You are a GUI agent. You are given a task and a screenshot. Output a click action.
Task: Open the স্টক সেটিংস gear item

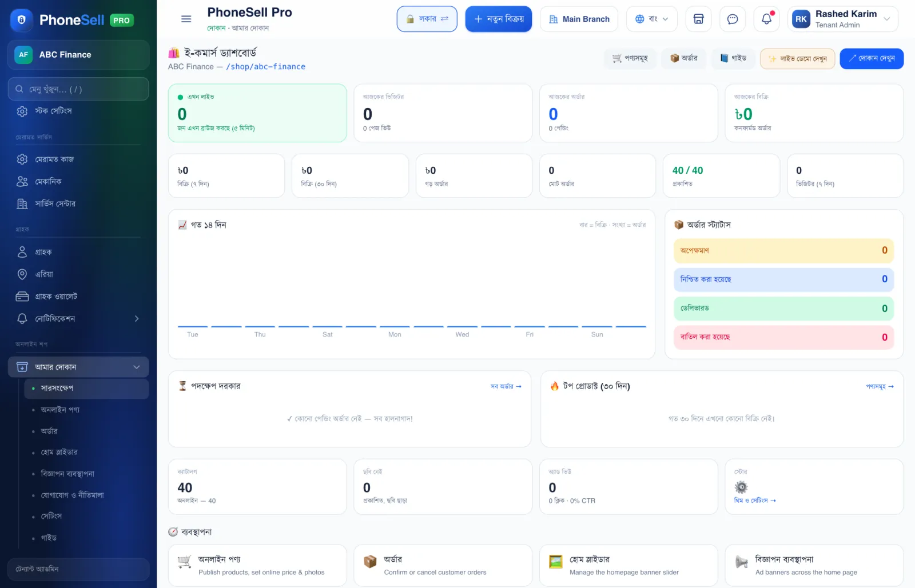(x=78, y=111)
